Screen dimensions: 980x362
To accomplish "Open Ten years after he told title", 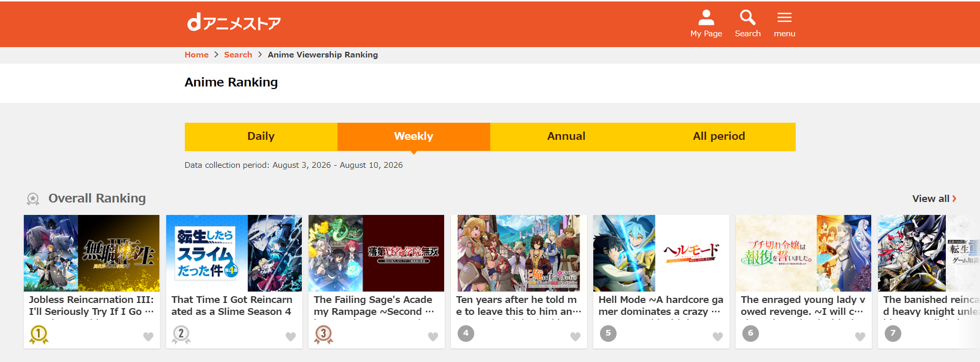I will [x=519, y=306].
